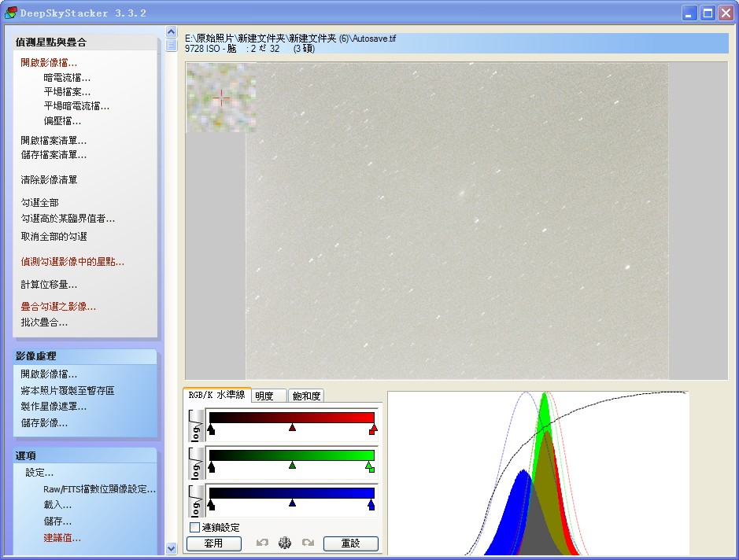This screenshot has width=739, height=560.
Task: Open 開啟檔案清單...
Action: 54,140
